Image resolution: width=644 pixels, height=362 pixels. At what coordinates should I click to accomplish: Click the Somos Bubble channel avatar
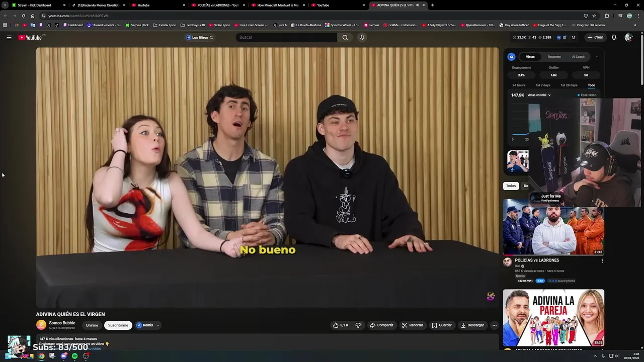tap(41, 325)
